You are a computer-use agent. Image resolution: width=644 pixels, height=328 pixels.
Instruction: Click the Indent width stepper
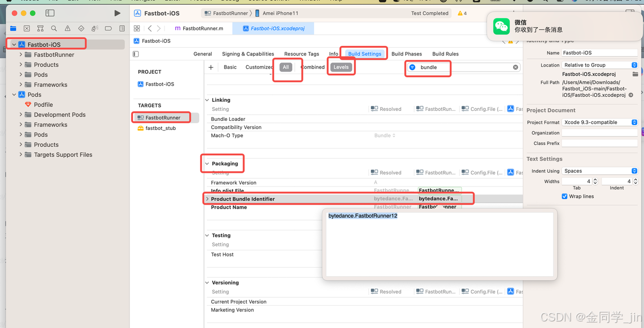click(x=635, y=181)
